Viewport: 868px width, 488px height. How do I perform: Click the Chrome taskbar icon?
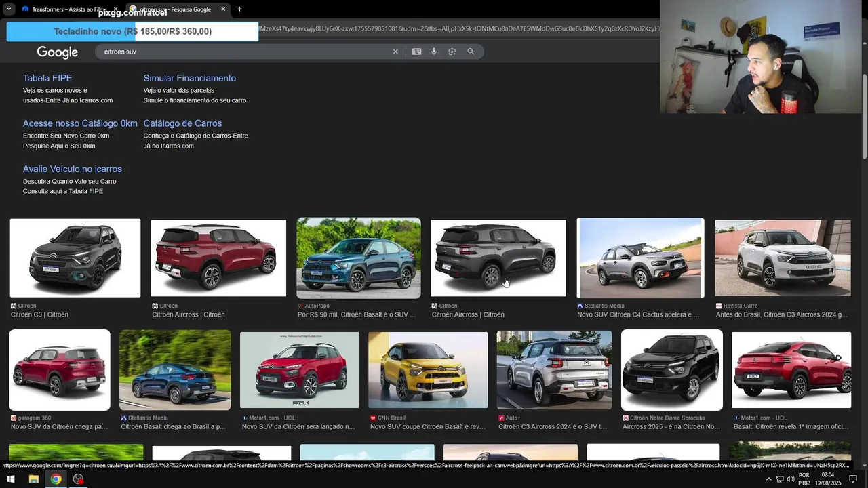click(56, 479)
